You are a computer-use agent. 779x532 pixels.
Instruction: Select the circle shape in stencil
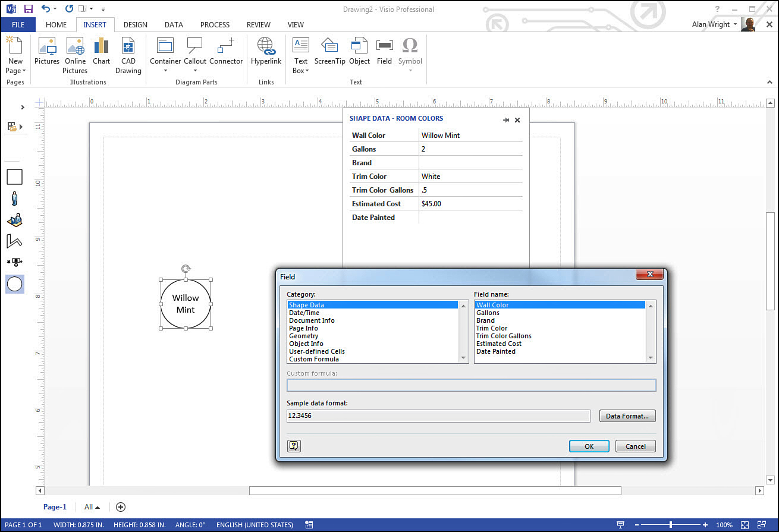(14, 284)
